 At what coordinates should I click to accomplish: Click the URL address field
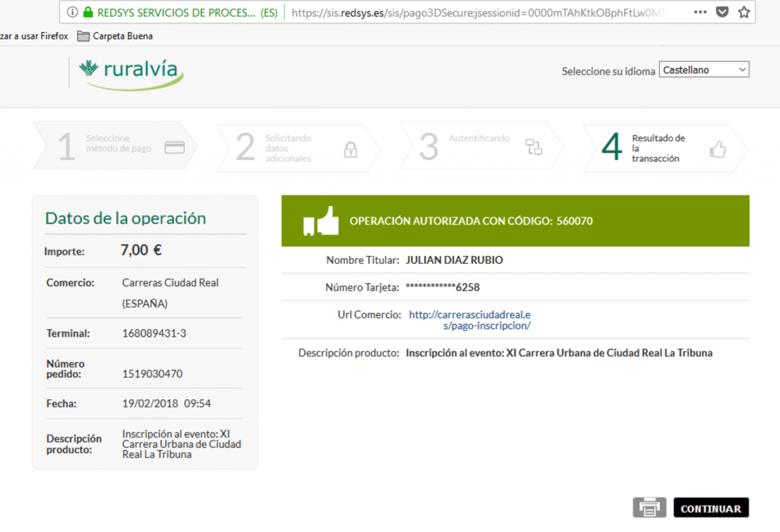point(477,13)
